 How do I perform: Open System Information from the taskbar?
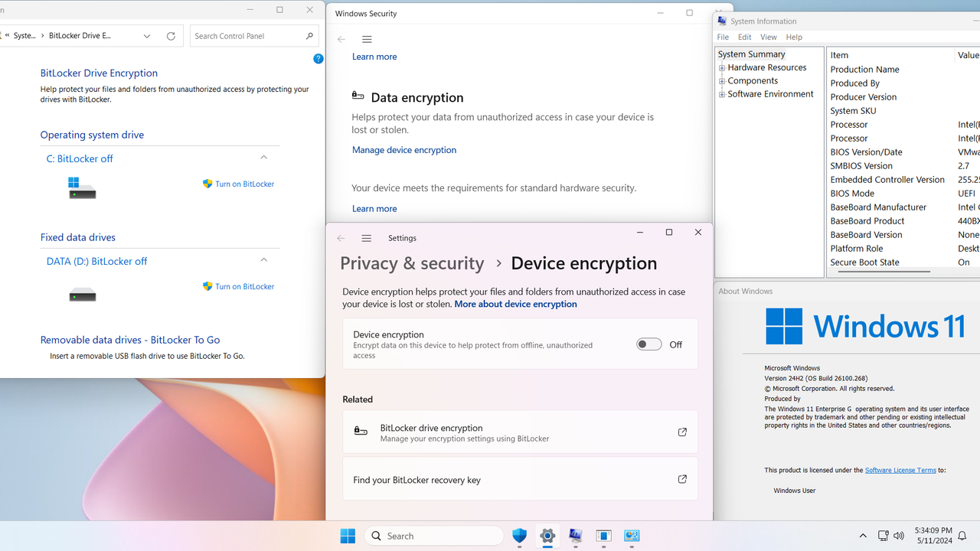pos(576,536)
